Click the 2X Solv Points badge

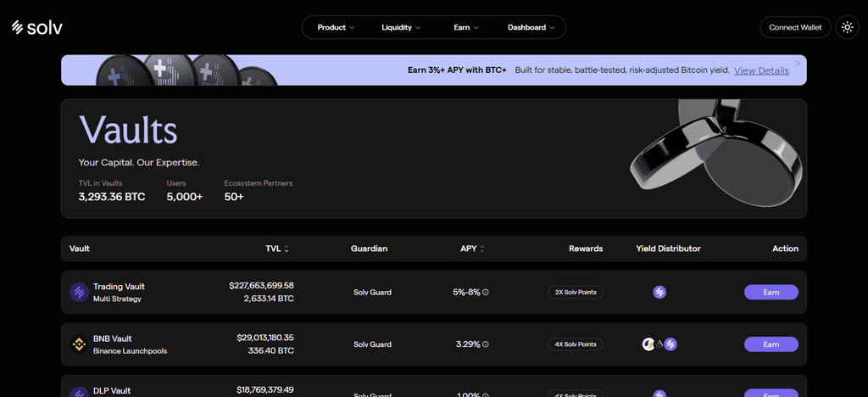tap(576, 292)
